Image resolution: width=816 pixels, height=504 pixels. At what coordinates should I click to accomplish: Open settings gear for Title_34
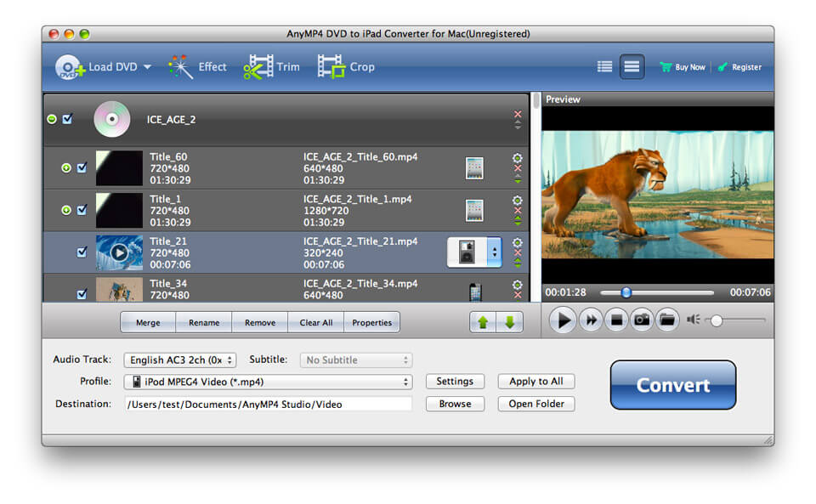point(518,285)
